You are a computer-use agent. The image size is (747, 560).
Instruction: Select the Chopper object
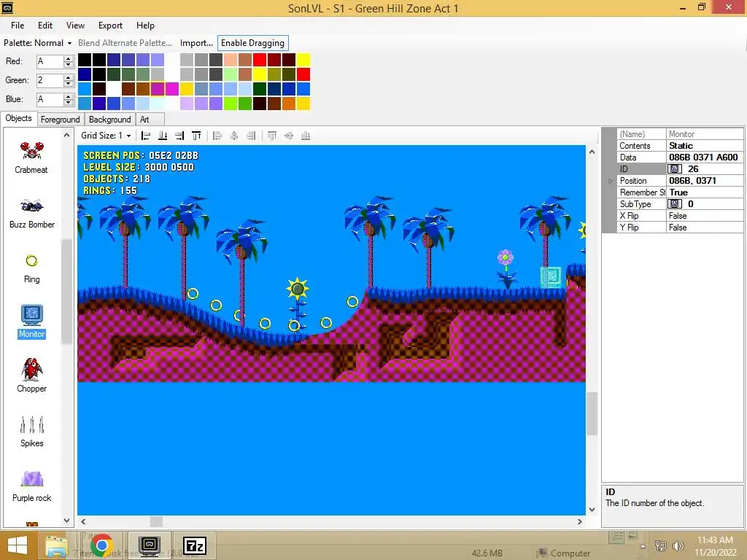click(x=31, y=376)
